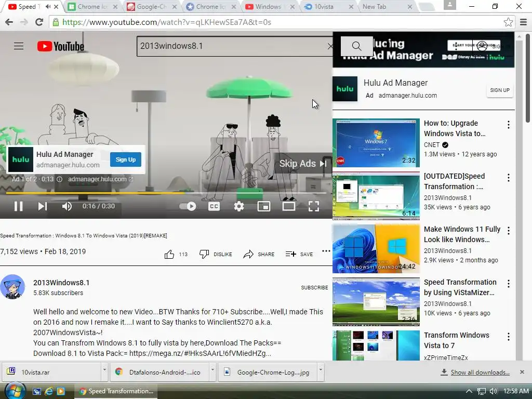This screenshot has width=532, height=399.
Task: Open Windows Start orb
Action: pos(15,391)
